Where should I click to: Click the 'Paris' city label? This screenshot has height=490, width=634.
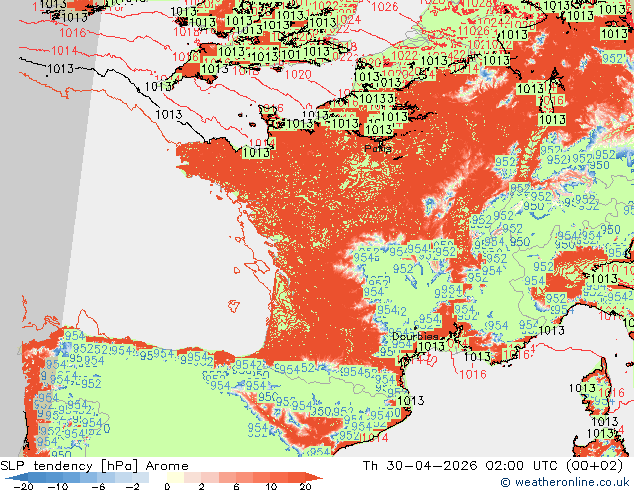378,149
